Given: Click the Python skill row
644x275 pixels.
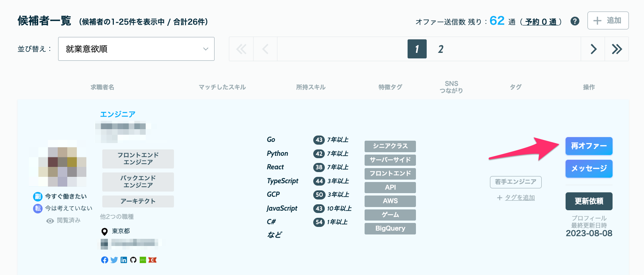Looking at the screenshot, I should click(309, 153).
